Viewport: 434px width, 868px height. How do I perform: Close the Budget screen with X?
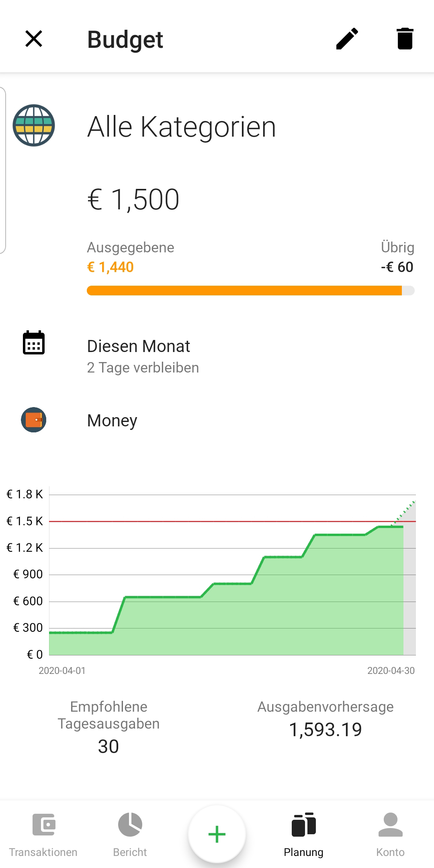pyautogui.click(x=34, y=39)
